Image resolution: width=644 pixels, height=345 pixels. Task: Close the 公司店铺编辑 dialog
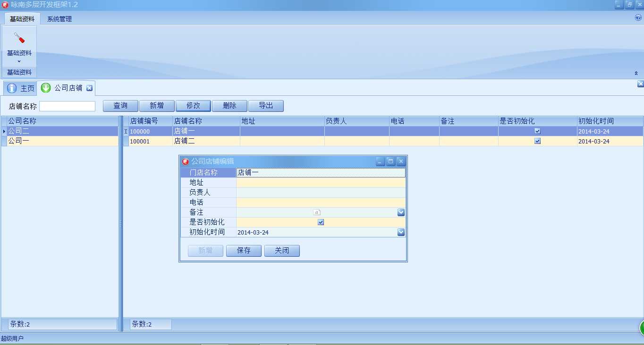pos(401,161)
